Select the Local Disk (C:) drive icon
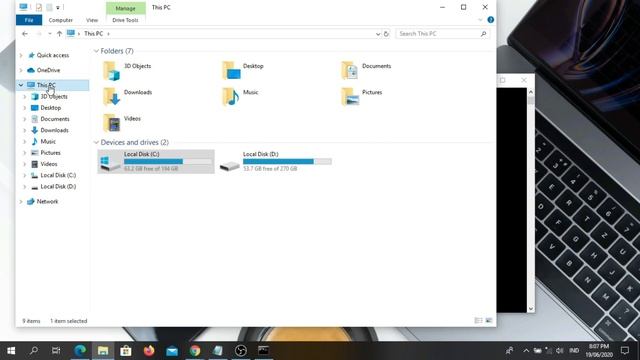Screen dimensions: 640x360 click(x=110, y=163)
